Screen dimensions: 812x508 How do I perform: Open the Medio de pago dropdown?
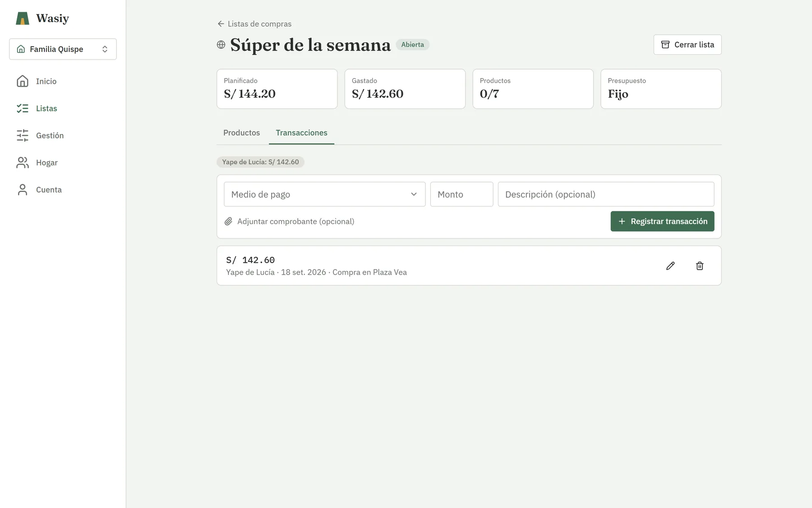pos(325,194)
